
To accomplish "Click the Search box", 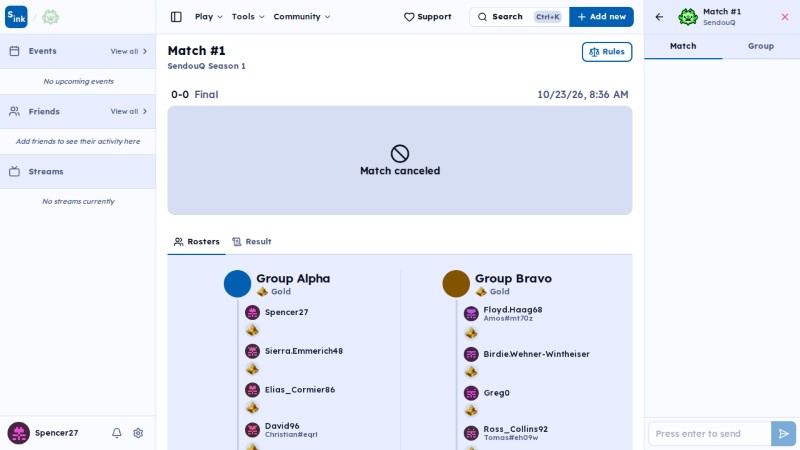I will [x=519, y=17].
